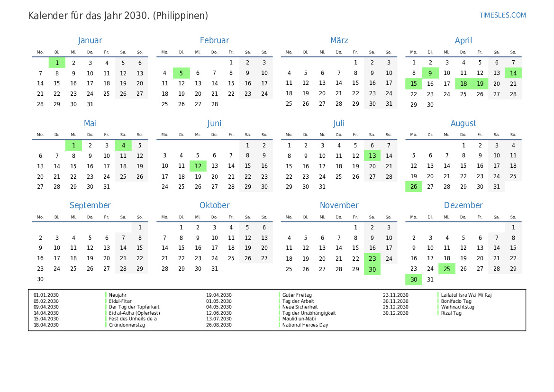Click the highlighted 1 in Januar
Image resolution: width=554 pixels, height=392 pixels.
coord(57,63)
